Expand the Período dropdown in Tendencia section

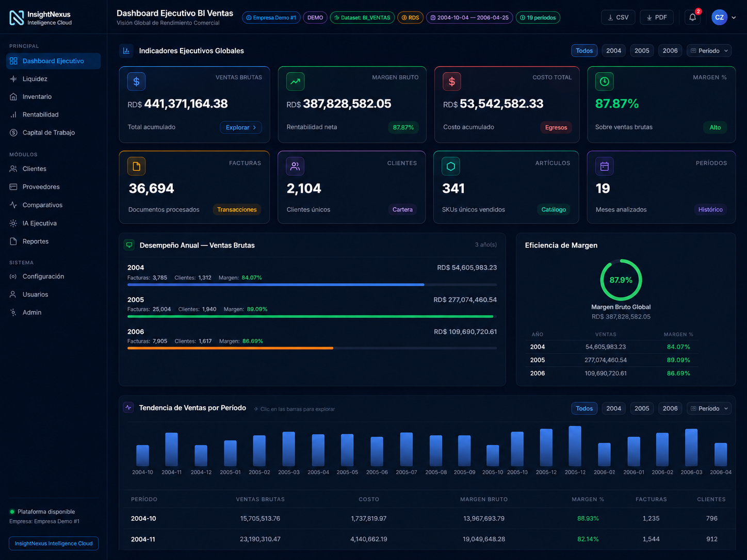tap(709, 408)
